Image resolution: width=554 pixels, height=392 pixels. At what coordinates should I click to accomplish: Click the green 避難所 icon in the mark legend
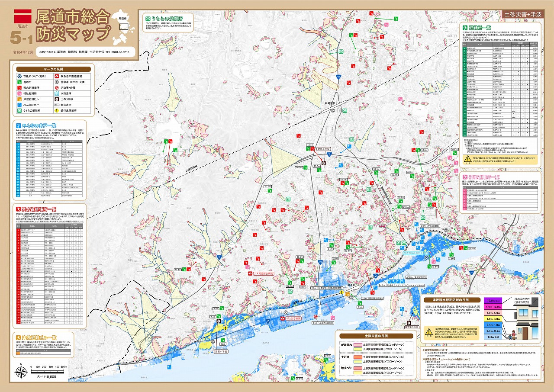(x=19, y=82)
